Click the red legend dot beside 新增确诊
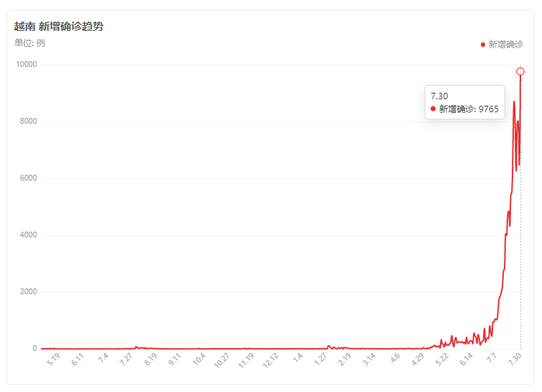Image resolution: width=542 pixels, height=392 pixels. tap(483, 45)
